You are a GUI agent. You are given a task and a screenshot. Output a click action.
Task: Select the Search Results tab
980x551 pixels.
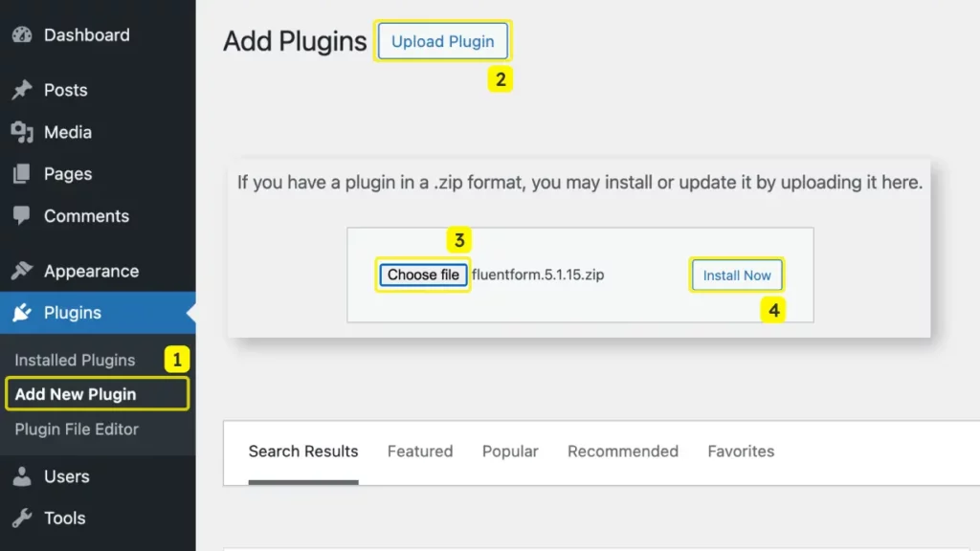(303, 452)
